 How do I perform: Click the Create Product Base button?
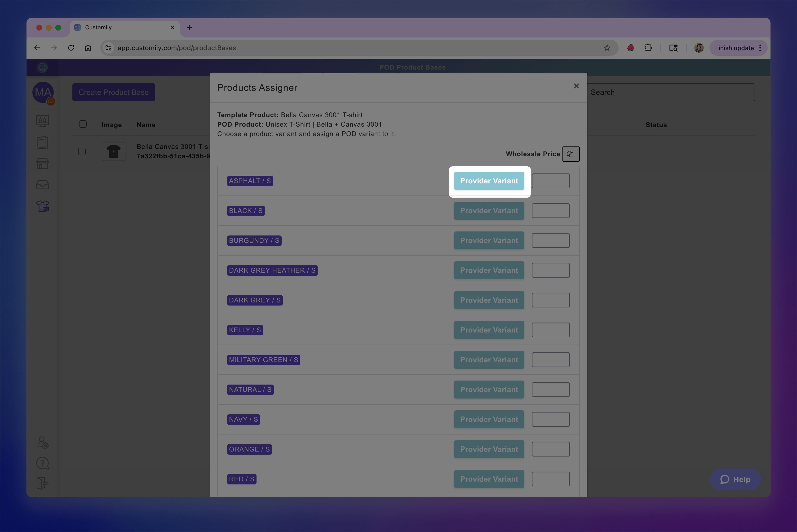click(113, 92)
